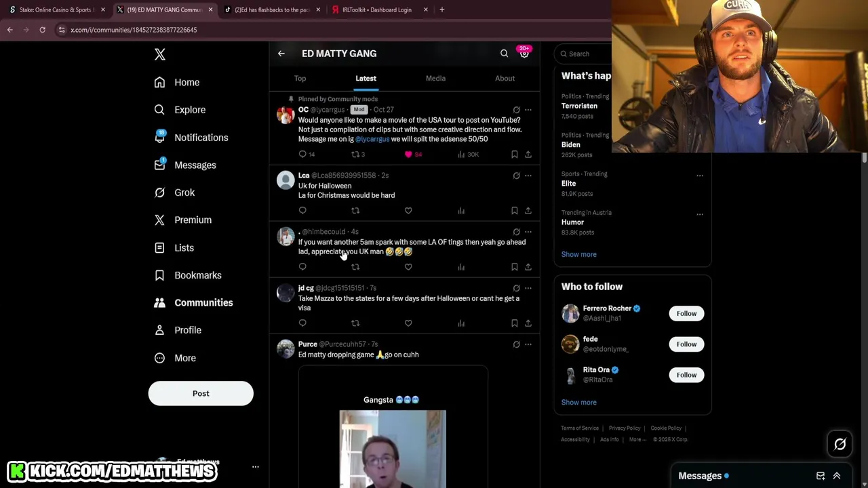The height and width of the screenshot is (488, 868).
Task: Reload the page in the browser
Action: tap(42, 30)
